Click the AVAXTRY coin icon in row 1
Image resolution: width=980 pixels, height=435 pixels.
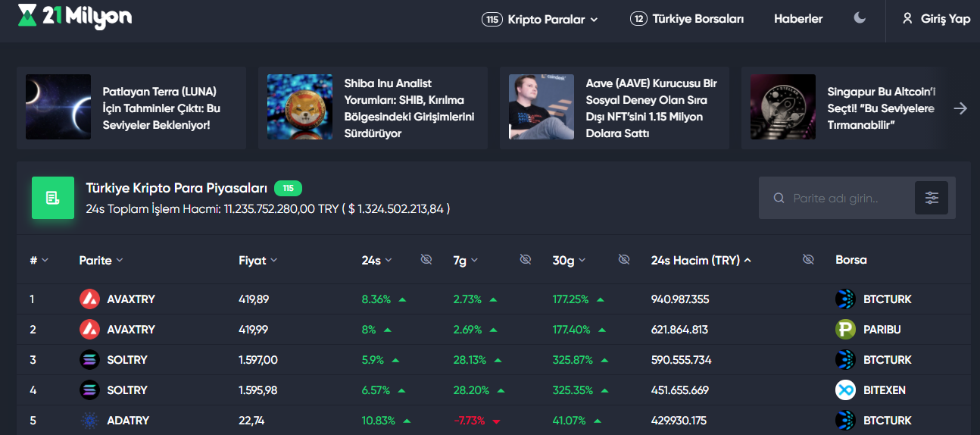[x=89, y=299]
